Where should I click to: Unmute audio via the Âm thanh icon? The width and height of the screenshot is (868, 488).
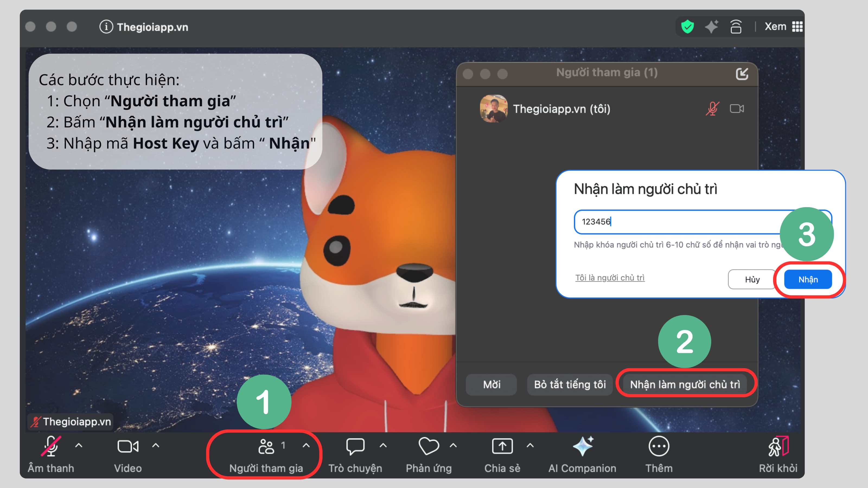pyautogui.click(x=51, y=447)
